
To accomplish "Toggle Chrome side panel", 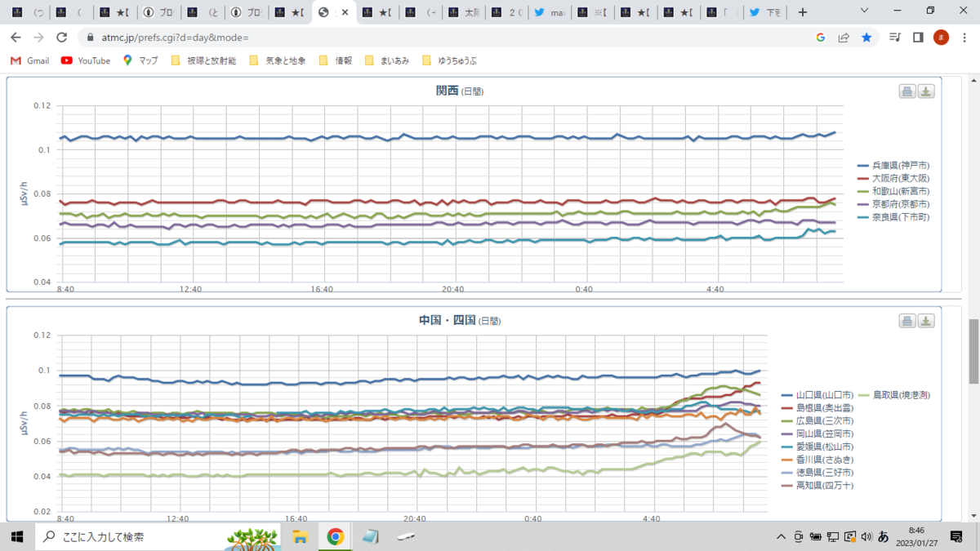I will point(918,38).
